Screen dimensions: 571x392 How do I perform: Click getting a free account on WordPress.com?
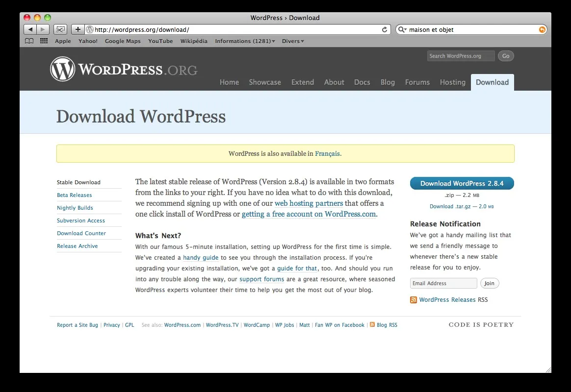click(309, 214)
